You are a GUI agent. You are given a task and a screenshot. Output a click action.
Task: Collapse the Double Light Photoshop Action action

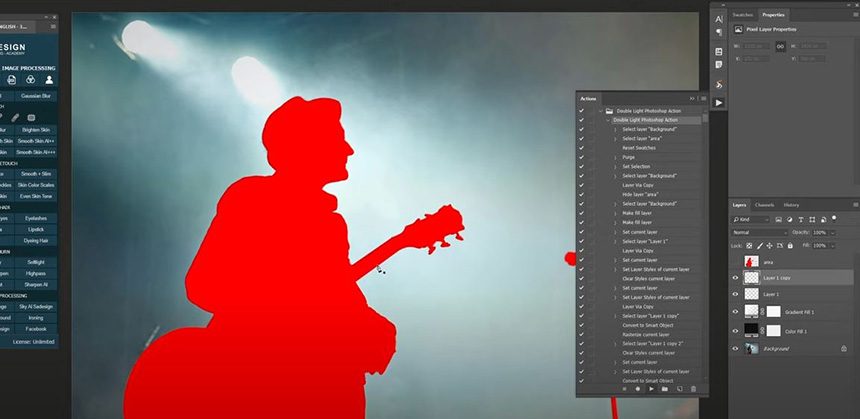(x=608, y=120)
